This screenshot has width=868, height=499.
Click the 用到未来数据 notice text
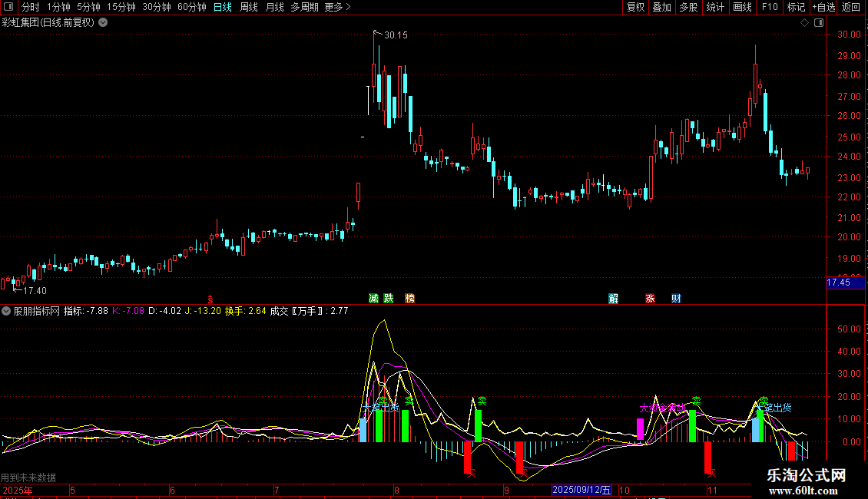coord(28,478)
